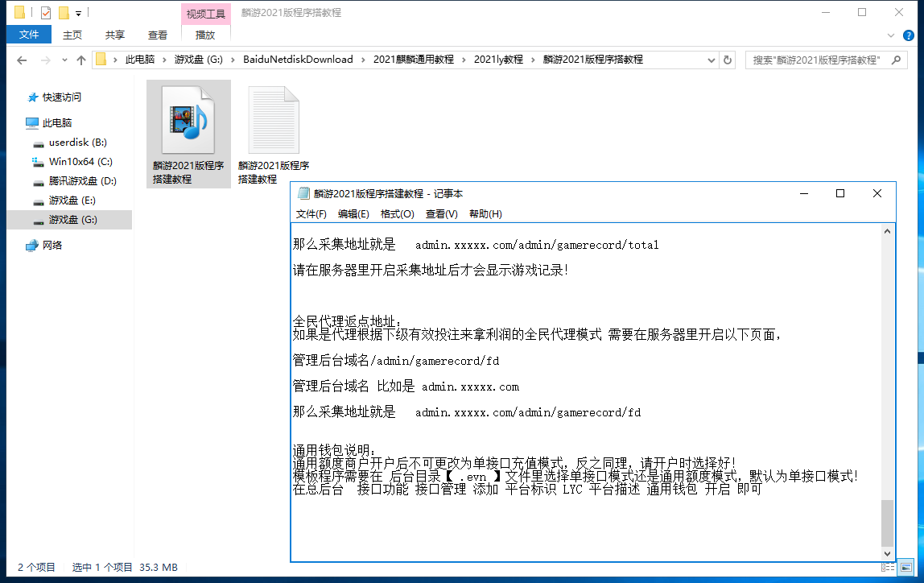The width and height of the screenshot is (924, 583).
Task: Expand the ribbon using the chevron
Action: 891,35
